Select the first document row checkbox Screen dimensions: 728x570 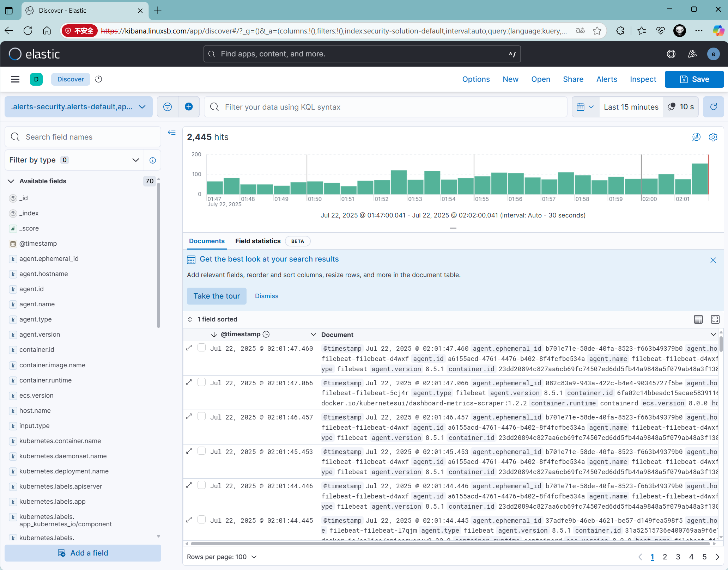201,348
